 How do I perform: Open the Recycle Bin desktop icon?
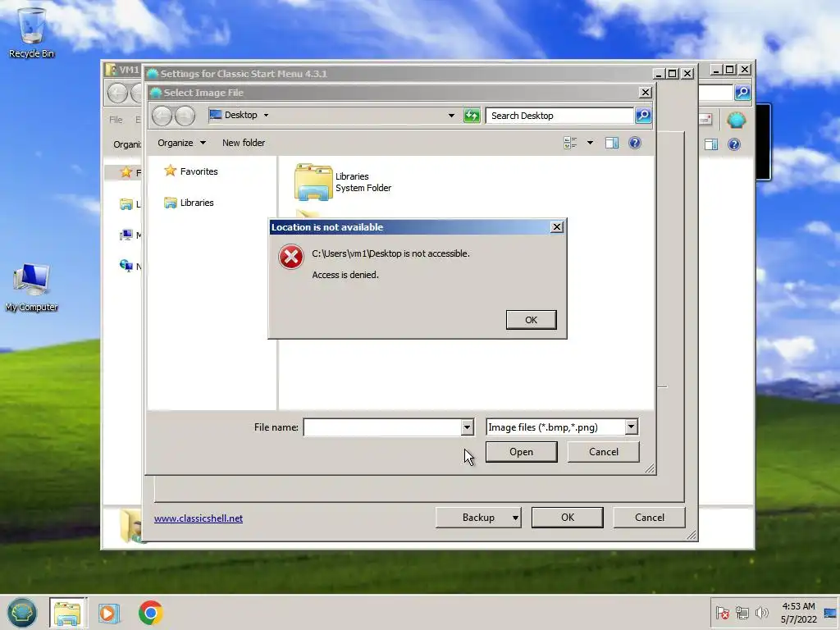(31, 32)
